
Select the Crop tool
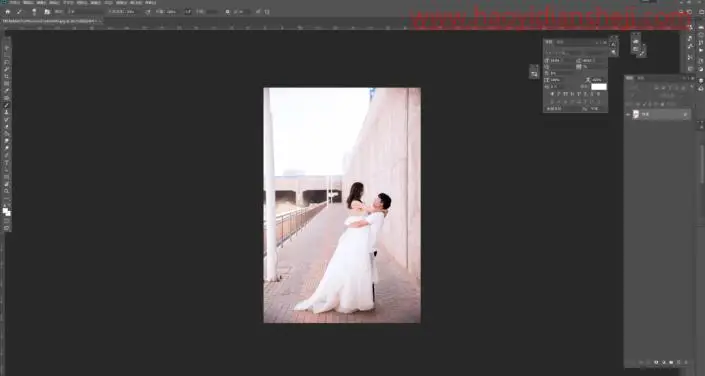coord(6,76)
